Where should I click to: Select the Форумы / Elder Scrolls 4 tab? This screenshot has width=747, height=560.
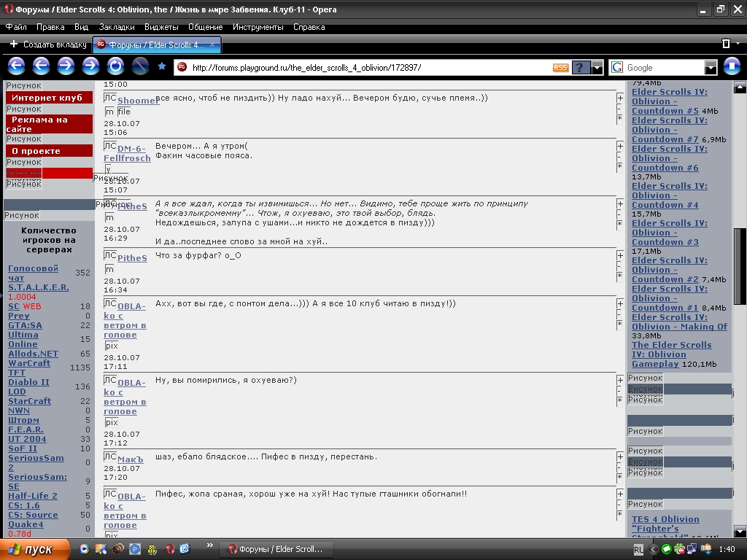coord(157,44)
